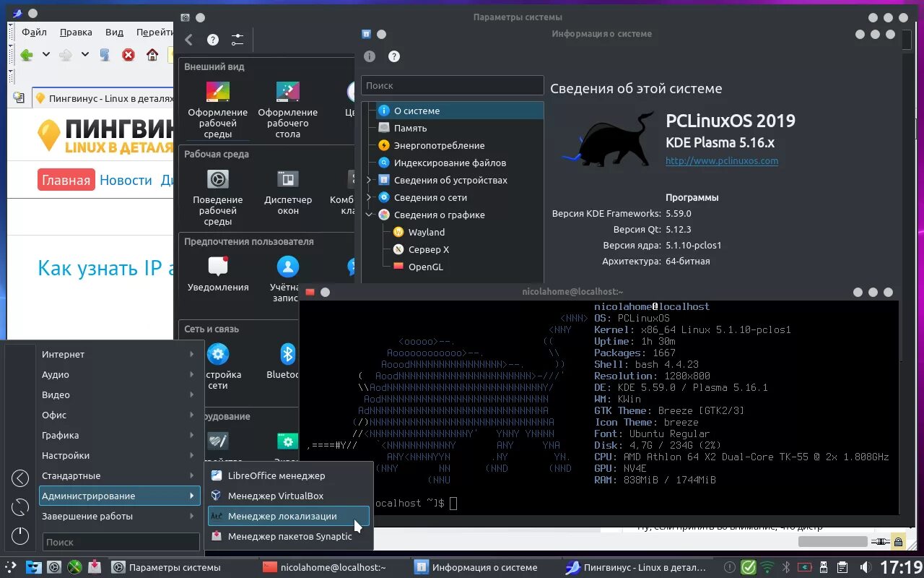Expand Сведения об устройствах tree node

pos(369,180)
